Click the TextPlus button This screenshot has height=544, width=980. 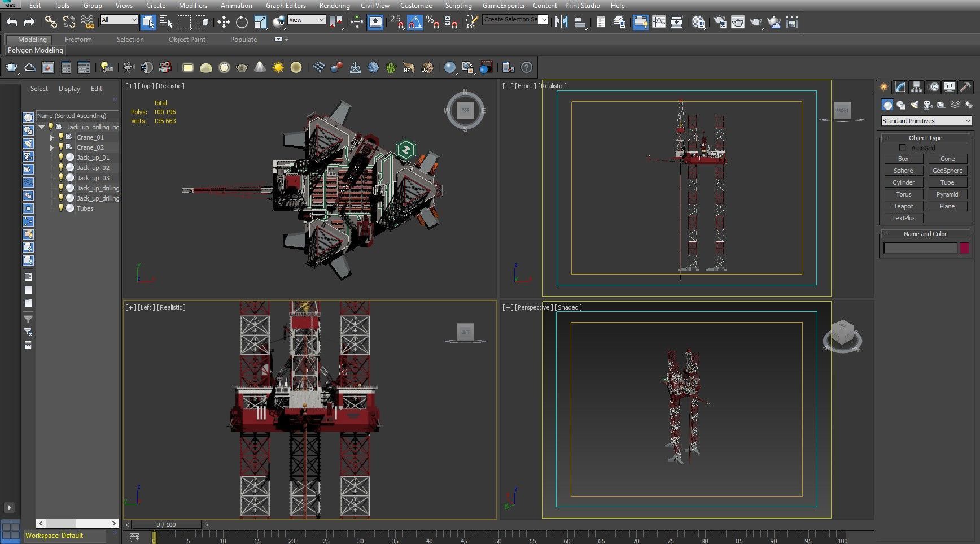pos(903,218)
